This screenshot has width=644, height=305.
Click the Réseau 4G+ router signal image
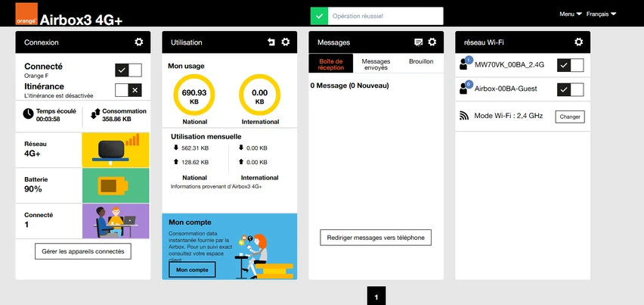tap(116, 150)
